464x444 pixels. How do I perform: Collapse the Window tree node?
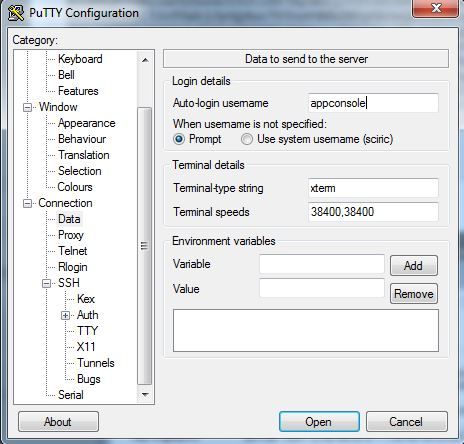point(27,107)
